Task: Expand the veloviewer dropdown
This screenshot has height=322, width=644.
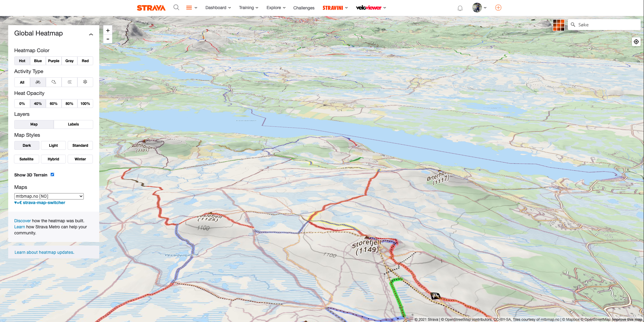Action: coord(371,8)
